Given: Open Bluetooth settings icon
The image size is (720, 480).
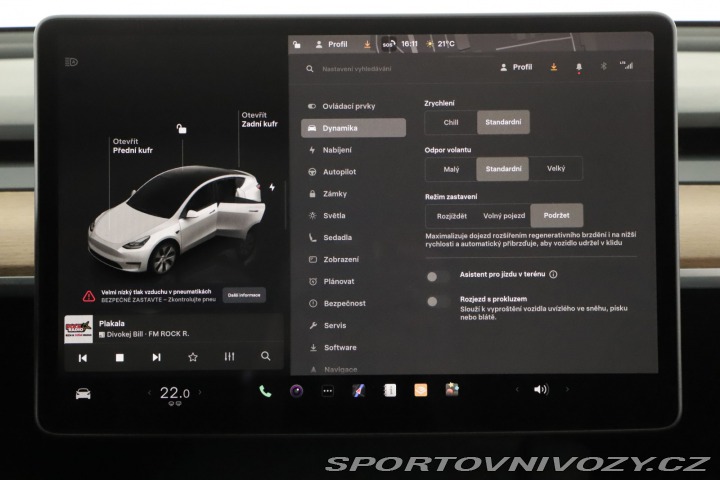Looking at the screenshot, I should tap(603, 67).
